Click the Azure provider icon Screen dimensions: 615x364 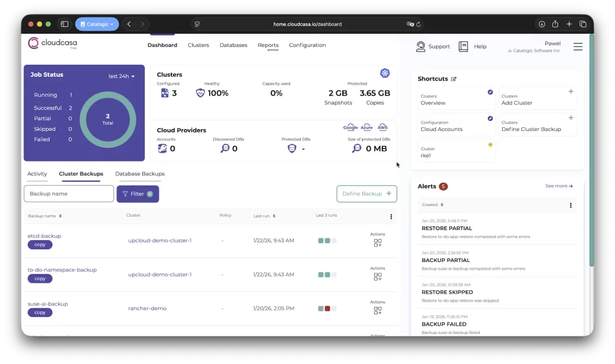[365, 128]
